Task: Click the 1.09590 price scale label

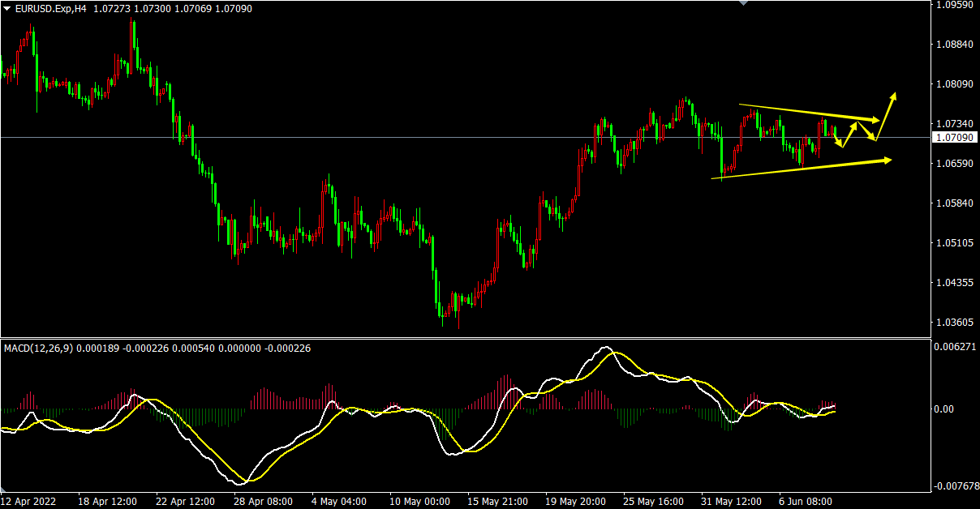Action: coord(953,5)
